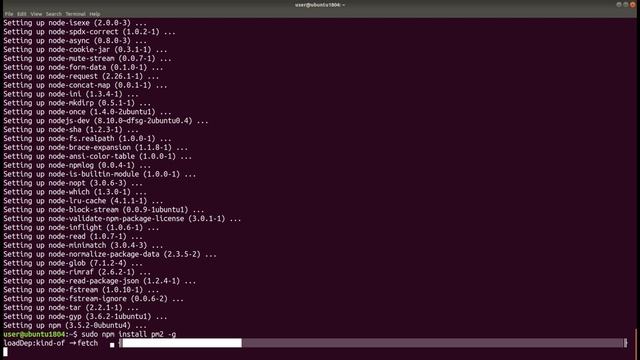Open the View menu
Viewport: 640px width, 360px height.
36,14
